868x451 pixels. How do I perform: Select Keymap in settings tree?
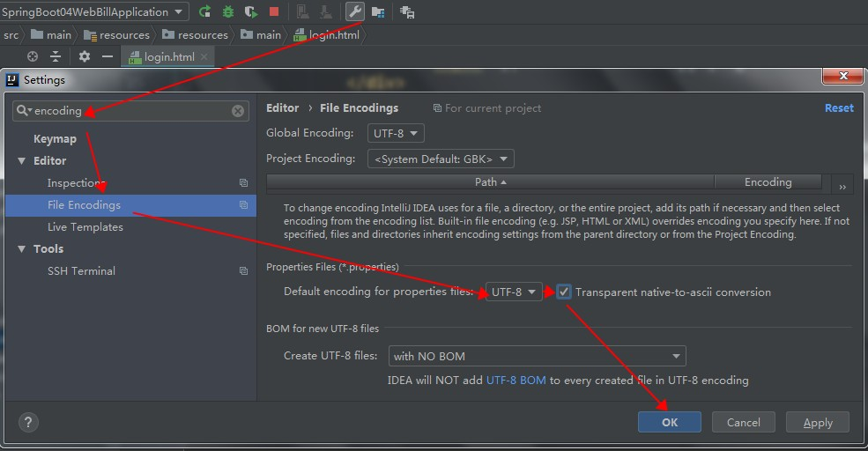click(55, 139)
